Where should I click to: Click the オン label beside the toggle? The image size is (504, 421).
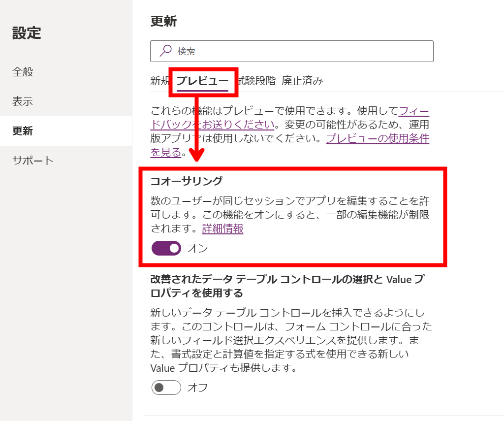click(197, 248)
